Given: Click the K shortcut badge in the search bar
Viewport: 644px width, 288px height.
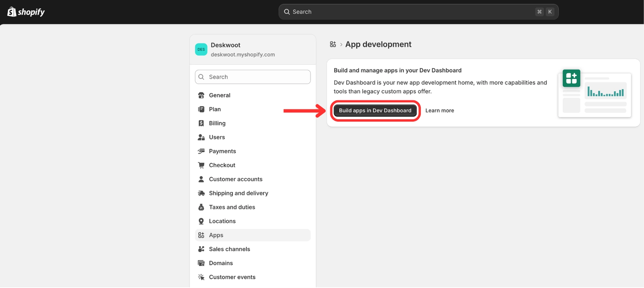Looking at the screenshot, I should [x=550, y=12].
